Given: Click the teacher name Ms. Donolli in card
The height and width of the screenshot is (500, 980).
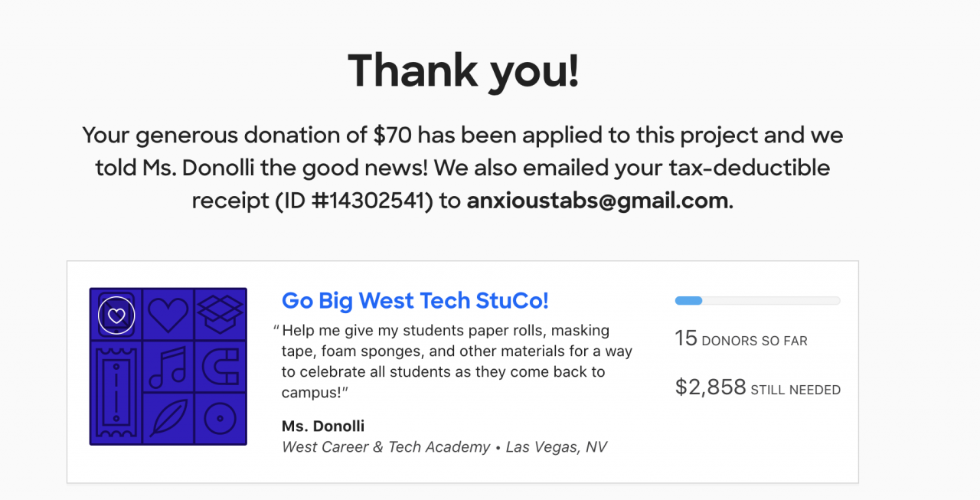Looking at the screenshot, I should [x=323, y=426].
